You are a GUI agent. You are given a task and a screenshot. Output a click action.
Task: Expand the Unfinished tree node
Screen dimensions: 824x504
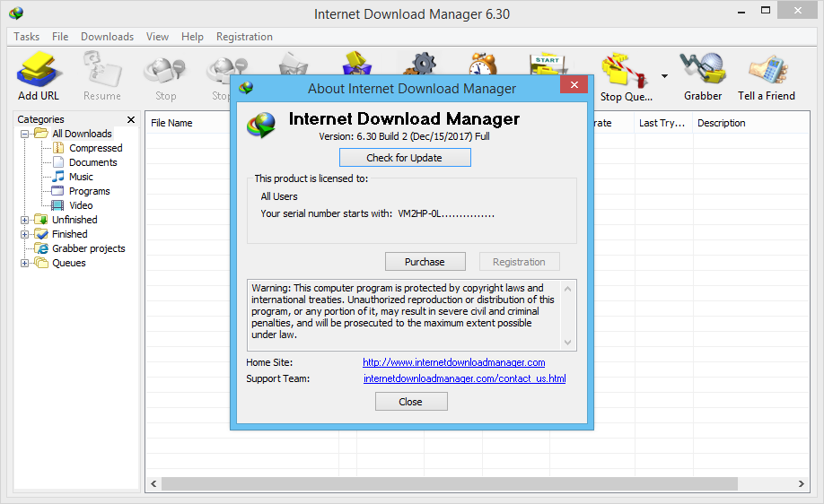tap(24, 220)
